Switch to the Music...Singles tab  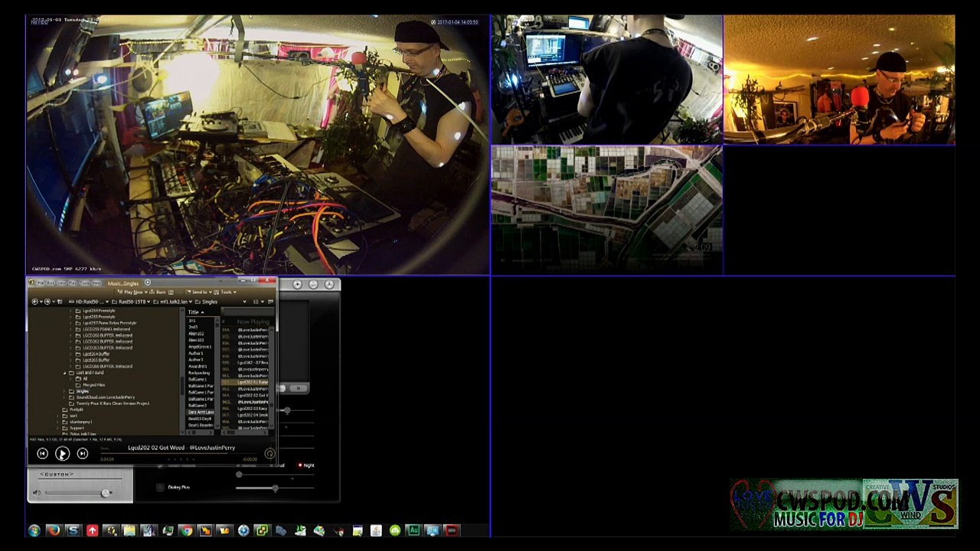pyautogui.click(x=123, y=283)
